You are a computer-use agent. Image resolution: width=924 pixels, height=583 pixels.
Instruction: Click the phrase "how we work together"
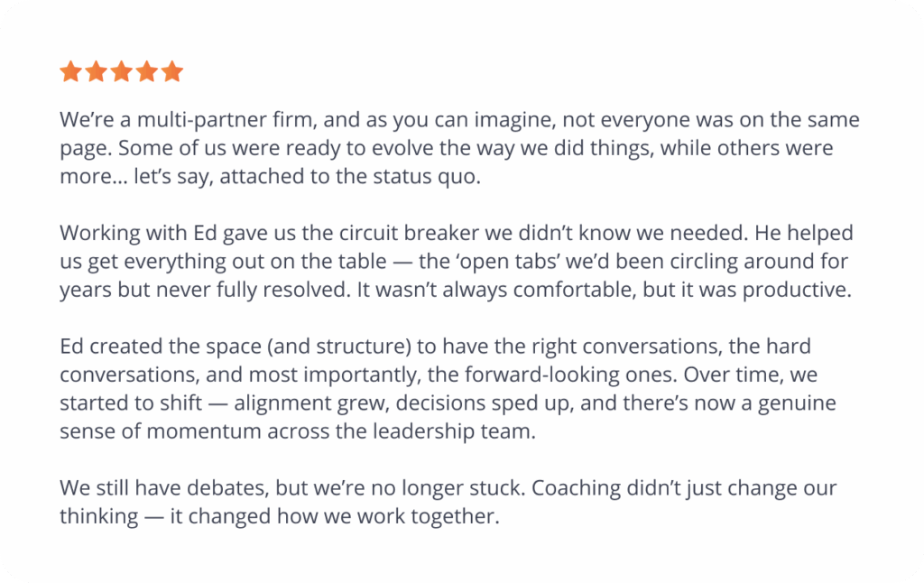(385, 516)
